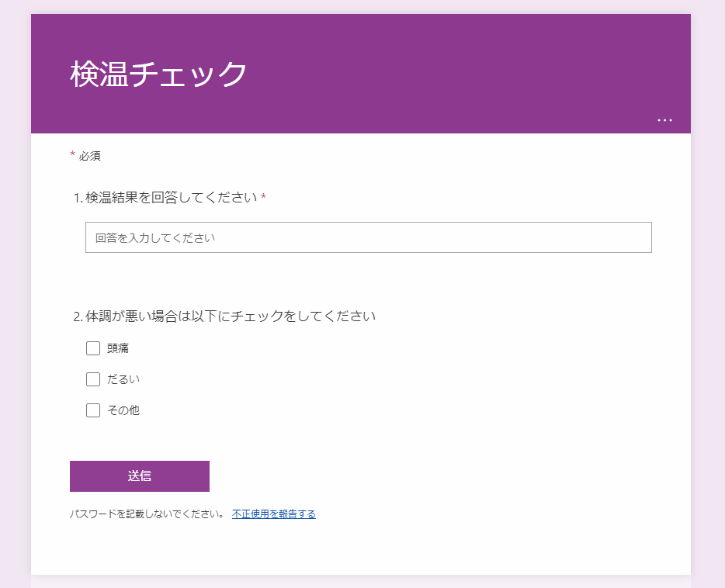Click the answer input field for question 1
This screenshot has height=588, width=725.
[x=368, y=237]
